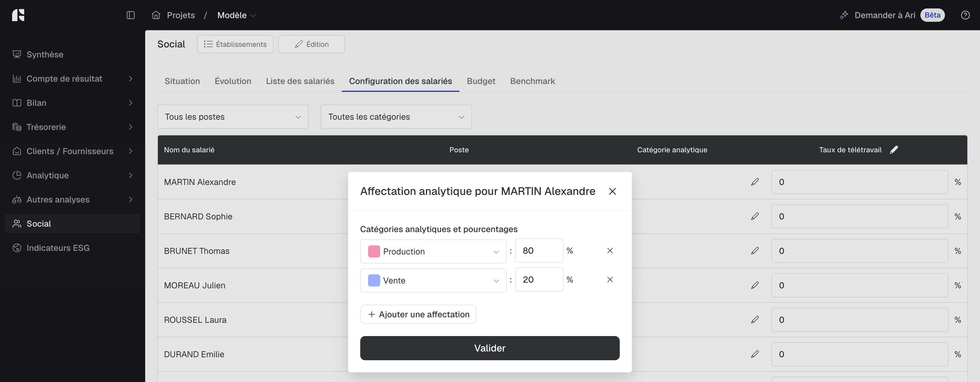Click the Production percentage field showing 80
This screenshot has height=382, width=980.
click(539, 251)
